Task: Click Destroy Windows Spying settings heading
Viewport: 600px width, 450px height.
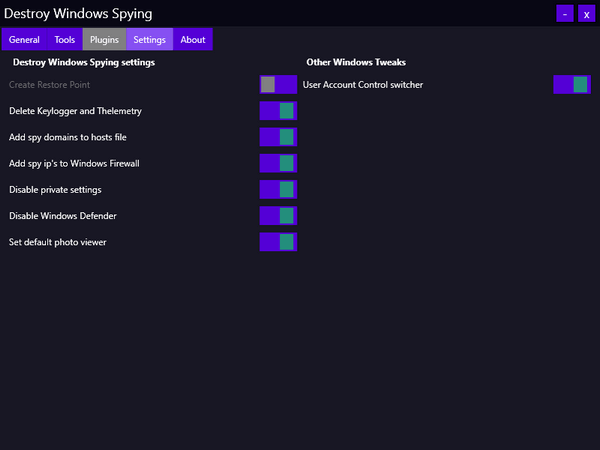Action: coord(84,62)
